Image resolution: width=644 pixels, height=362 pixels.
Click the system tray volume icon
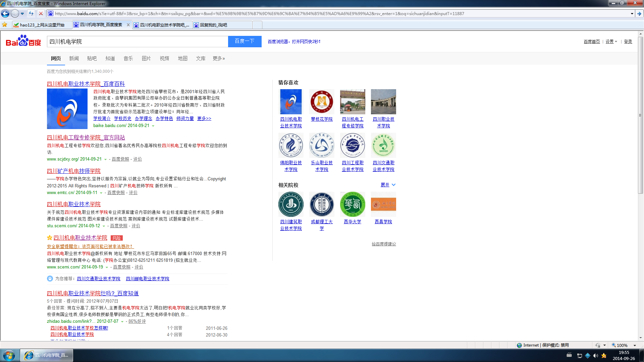(x=596, y=355)
